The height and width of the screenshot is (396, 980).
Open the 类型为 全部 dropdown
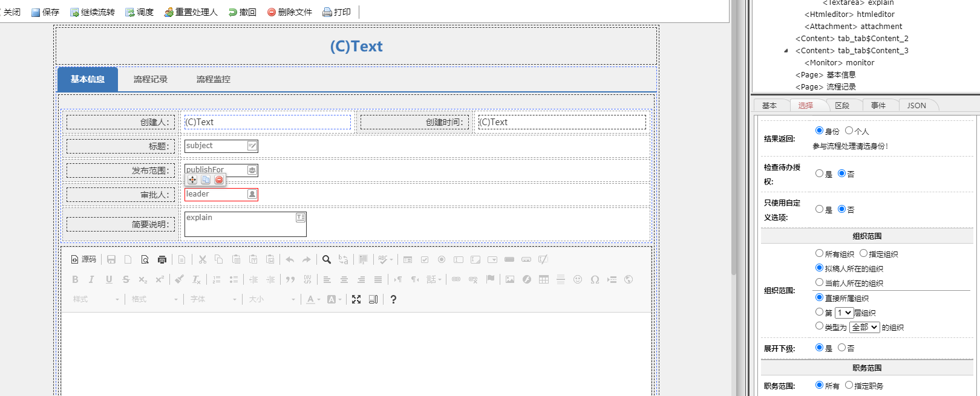[x=864, y=327]
